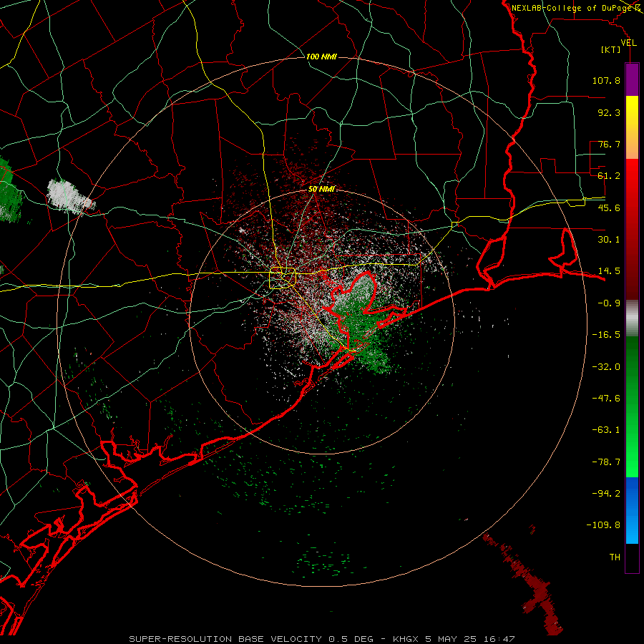Click the 45.6 velocity scale value

pyautogui.click(x=609, y=208)
